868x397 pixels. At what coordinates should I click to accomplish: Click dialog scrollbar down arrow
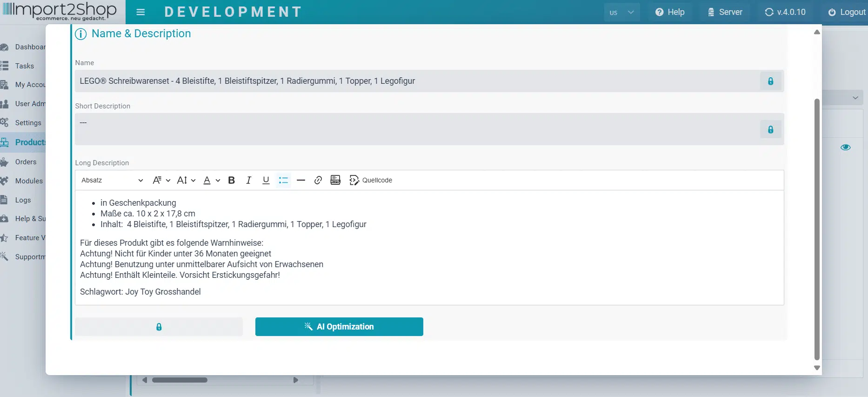point(817,368)
